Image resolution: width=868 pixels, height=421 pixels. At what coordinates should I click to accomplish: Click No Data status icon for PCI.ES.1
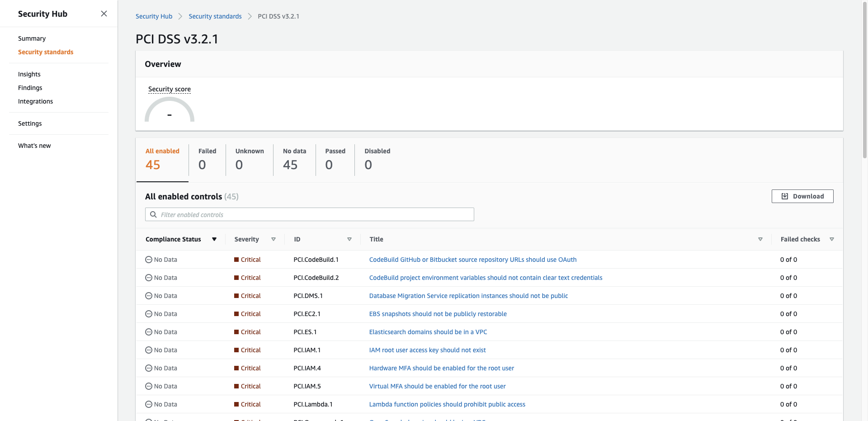point(149,332)
